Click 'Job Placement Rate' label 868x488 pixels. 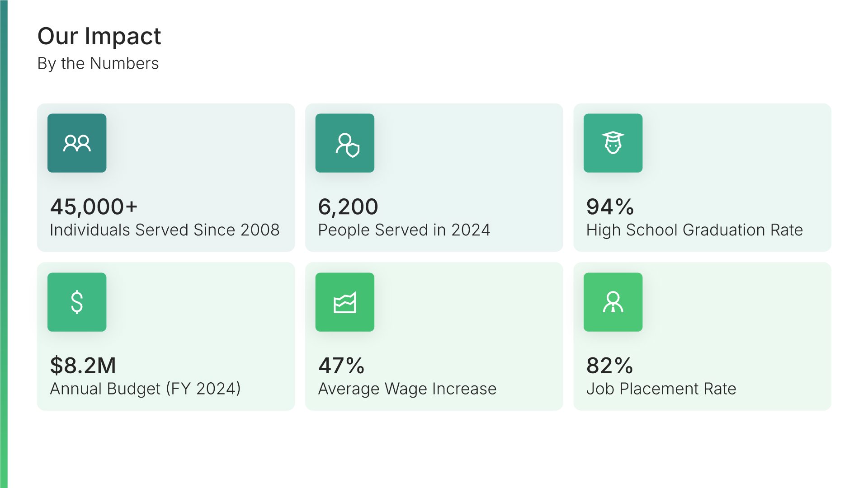tap(661, 389)
